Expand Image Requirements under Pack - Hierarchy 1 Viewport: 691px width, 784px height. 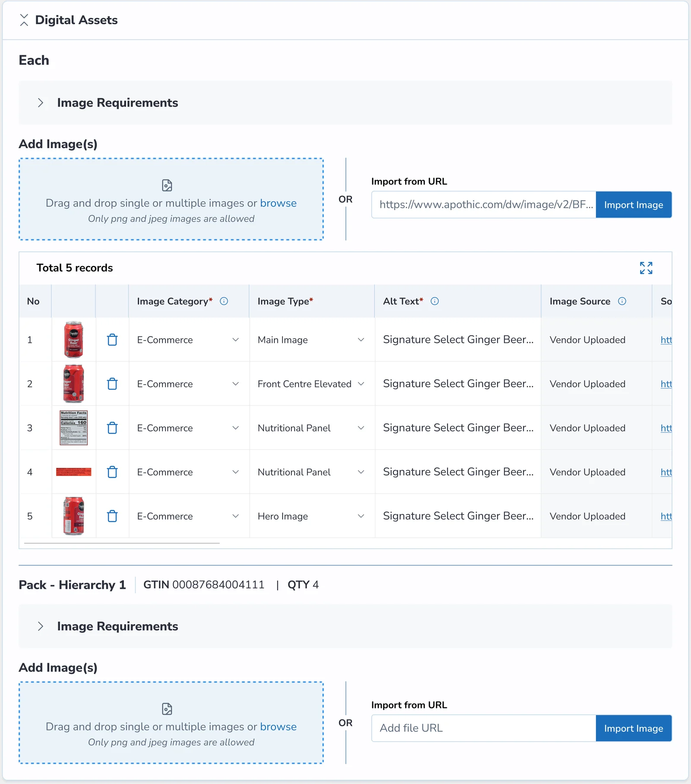point(41,626)
